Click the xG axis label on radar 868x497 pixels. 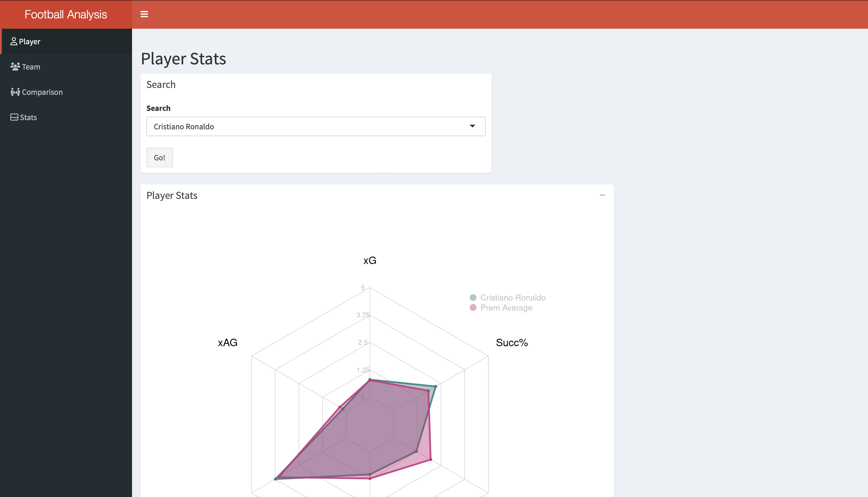click(x=370, y=261)
